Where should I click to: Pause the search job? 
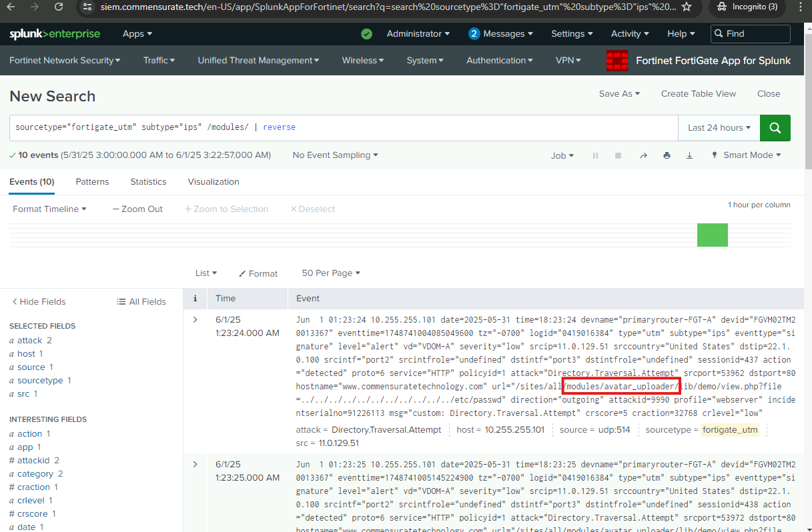tap(595, 155)
